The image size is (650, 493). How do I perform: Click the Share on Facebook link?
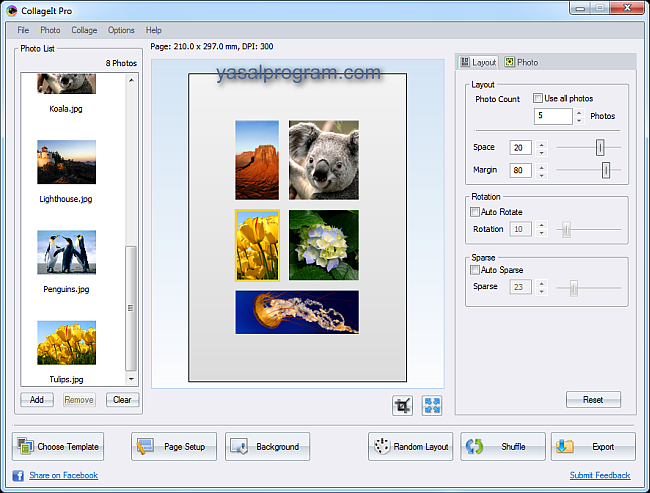click(63, 475)
